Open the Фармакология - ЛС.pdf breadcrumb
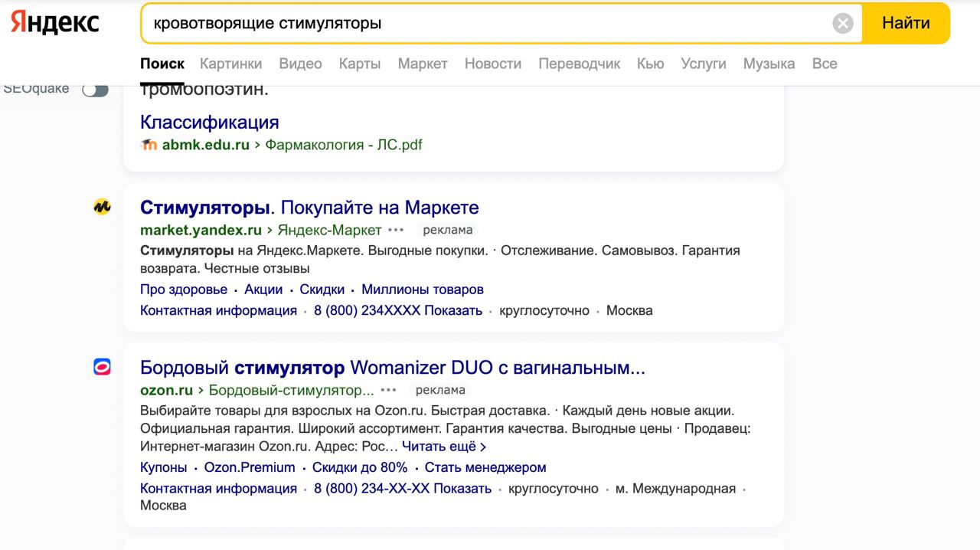The width and height of the screenshot is (980, 550). pos(344,145)
